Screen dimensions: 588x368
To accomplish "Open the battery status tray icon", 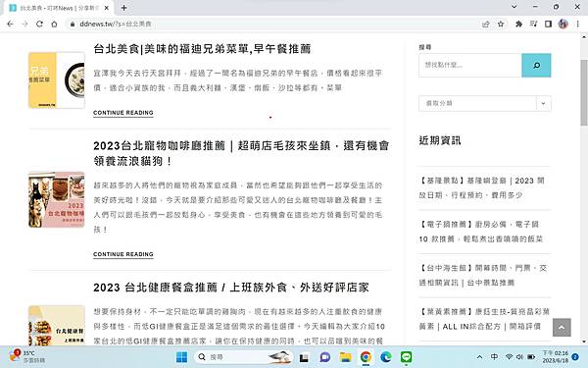I will pyautogui.click(x=531, y=357).
